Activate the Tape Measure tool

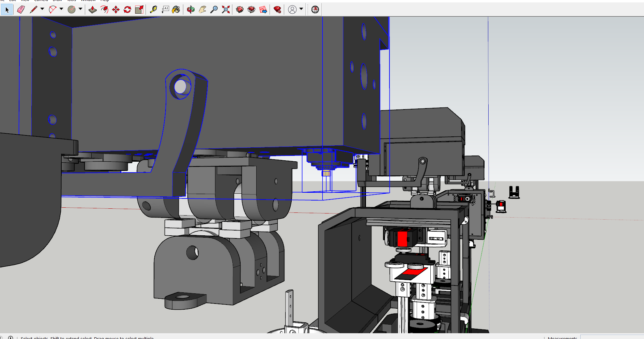coord(153,10)
